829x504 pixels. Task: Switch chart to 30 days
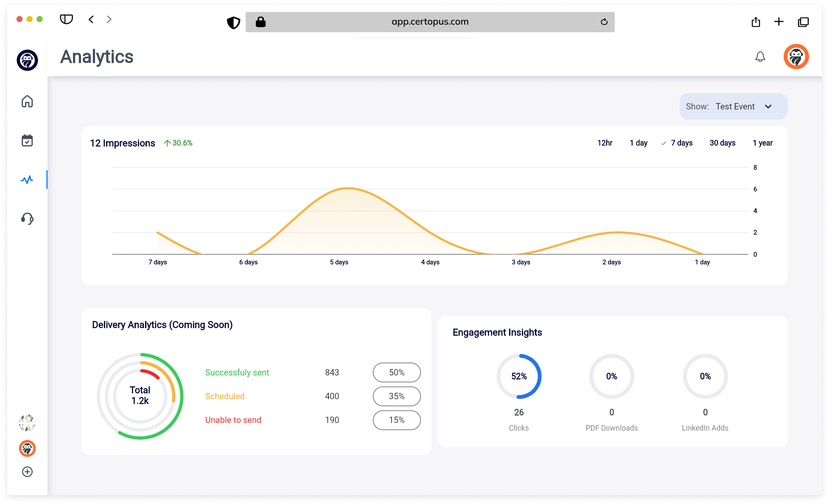point(722,143)
